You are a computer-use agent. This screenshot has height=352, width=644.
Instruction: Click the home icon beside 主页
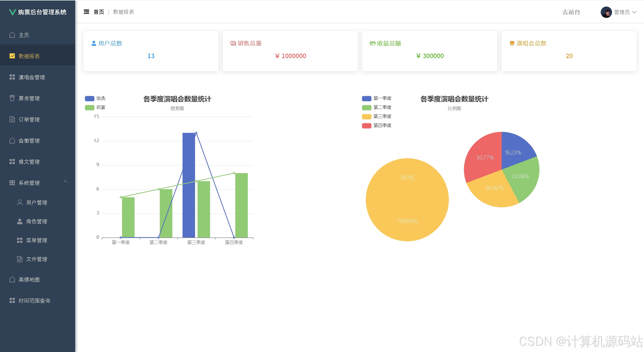click(12, 35)
